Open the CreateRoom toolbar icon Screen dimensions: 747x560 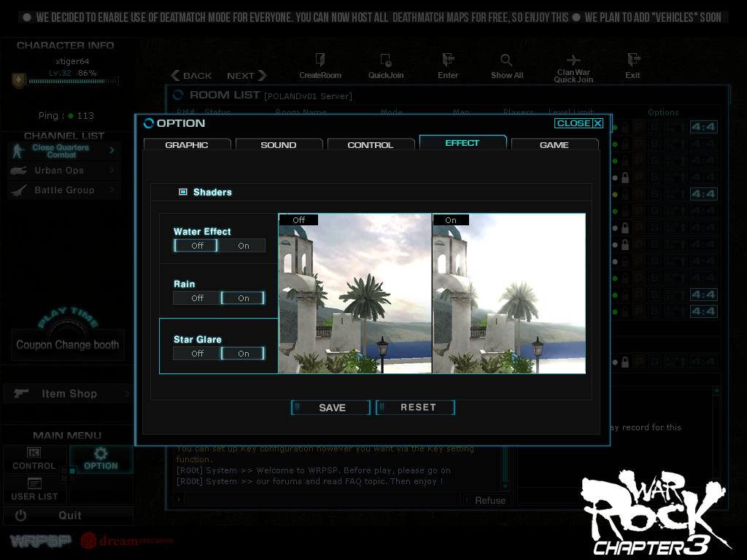[x=320, y=60]
